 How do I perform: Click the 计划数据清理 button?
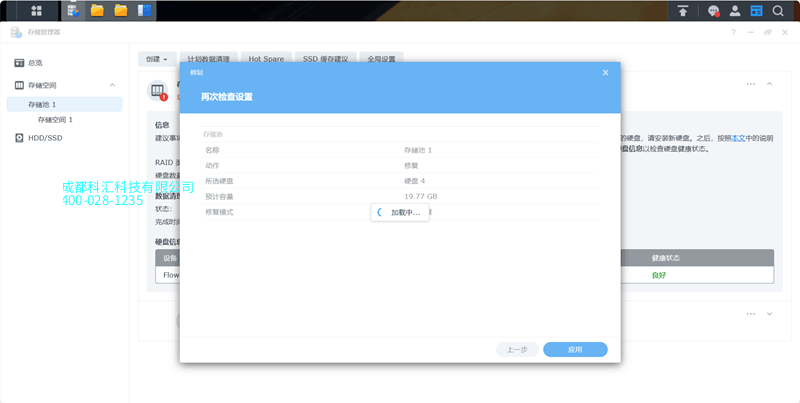(209, 59)
